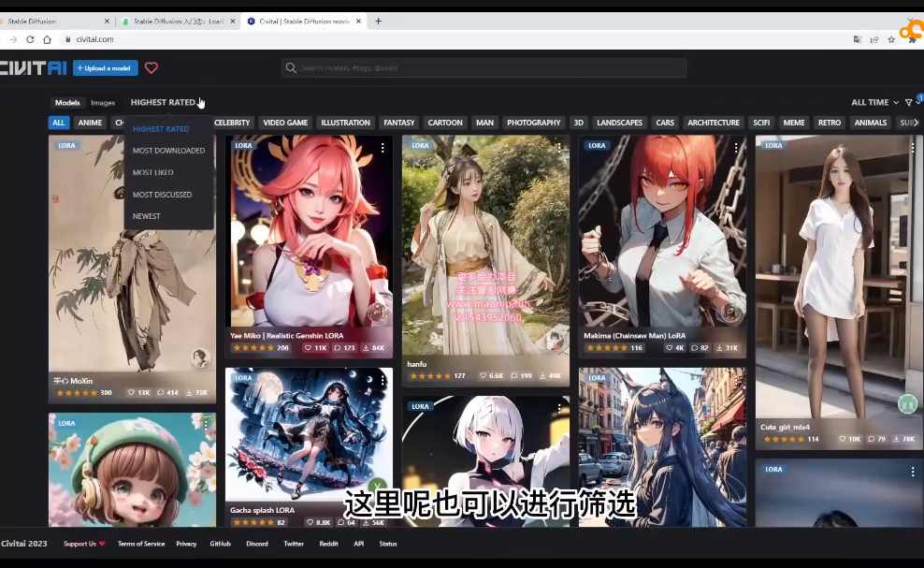Open Reddit footer link
924x568 pixels.
coord(329,544)
